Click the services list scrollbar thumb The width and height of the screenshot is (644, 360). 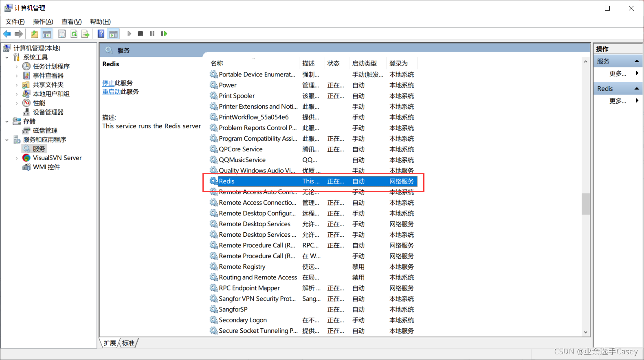pyautogui.click(x=586, y=204)
